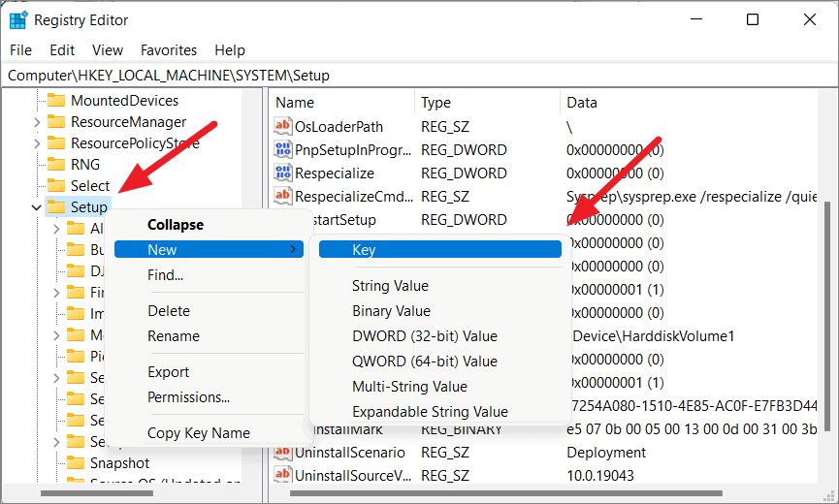Viewport: 839px width, 504px height.
Task: Expand the ResourcePolicyStore tree node
Action: 37,143
